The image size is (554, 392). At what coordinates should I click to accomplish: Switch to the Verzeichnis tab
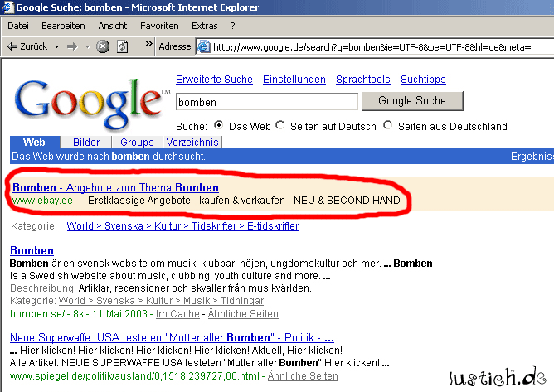click(x=192, y=143)
